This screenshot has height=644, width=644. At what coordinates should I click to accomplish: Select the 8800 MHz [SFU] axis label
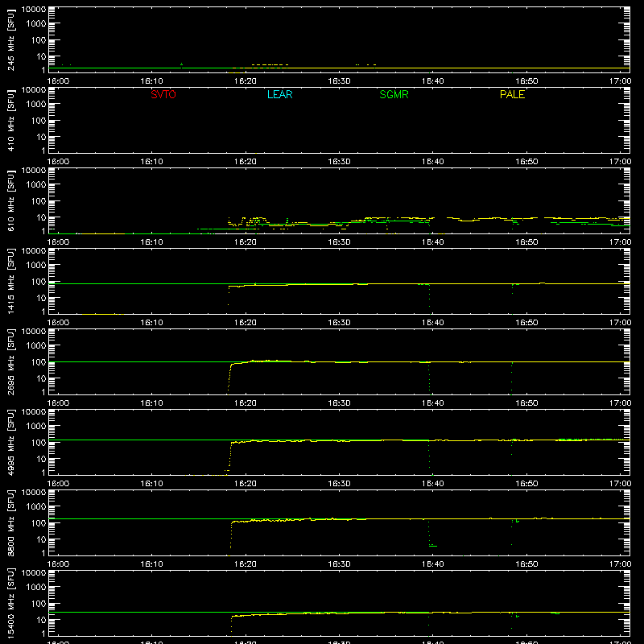pos(11,523)
